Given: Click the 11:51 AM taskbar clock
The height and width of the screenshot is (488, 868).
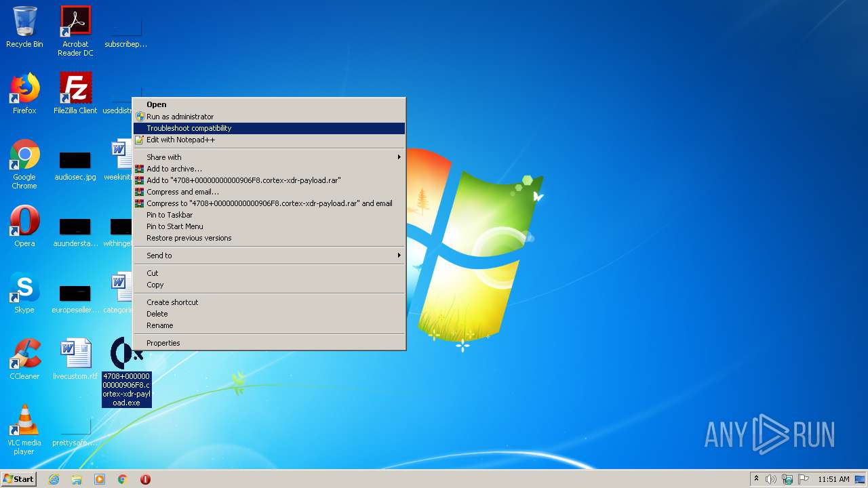Looking at the screenshot, I should [833, 479].
